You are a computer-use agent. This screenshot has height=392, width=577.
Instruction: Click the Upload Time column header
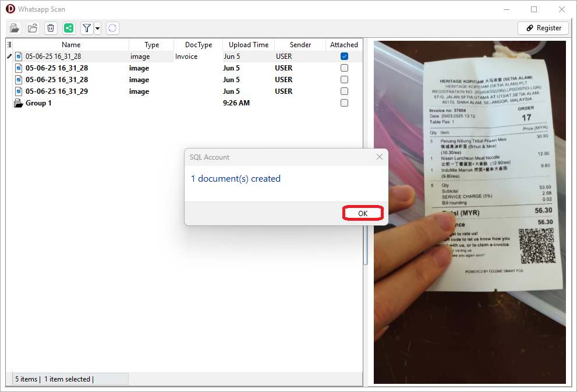point(249,44)
